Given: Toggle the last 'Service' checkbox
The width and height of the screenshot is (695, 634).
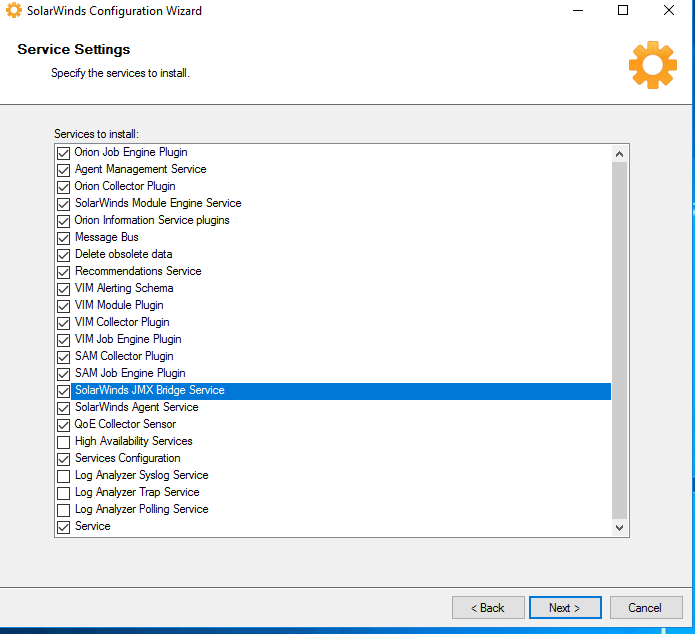Looking at the screenshot, I should tap(63, 527).
